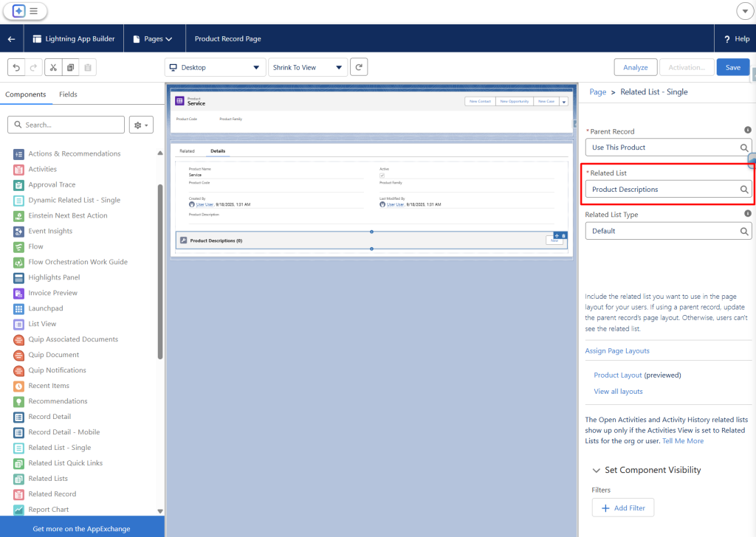Click the components Search field
Viewport: 756px width, 537px height.
(66, 125)
